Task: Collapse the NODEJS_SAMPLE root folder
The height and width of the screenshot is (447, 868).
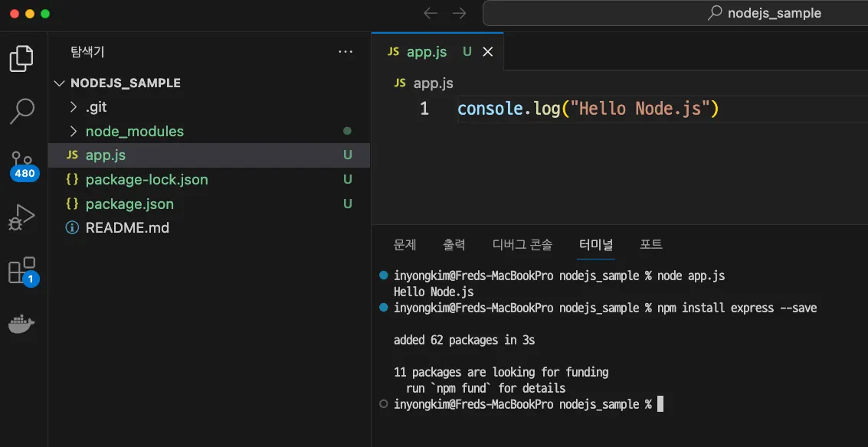Action: tap(60, 83)
